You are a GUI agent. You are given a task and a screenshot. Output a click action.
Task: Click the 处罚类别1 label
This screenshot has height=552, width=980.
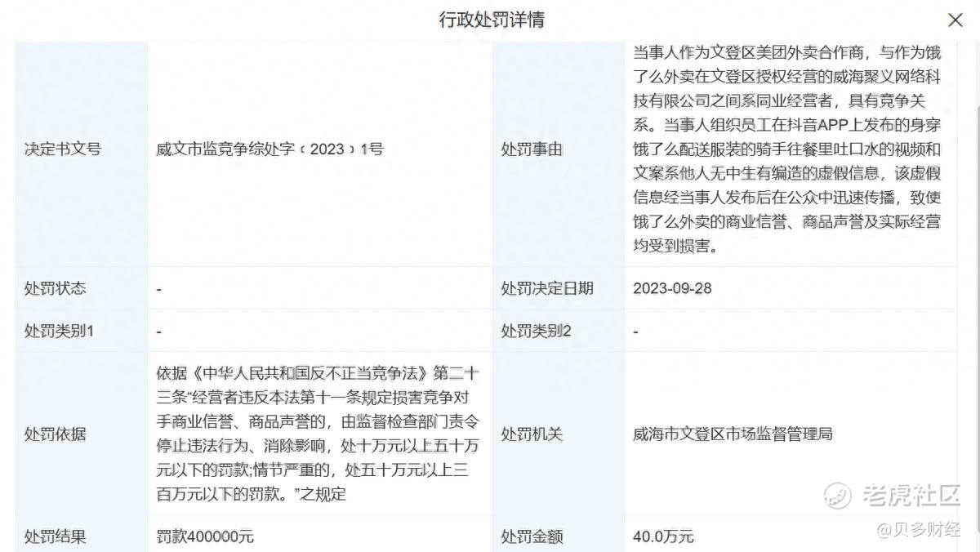[x=59, y=331]
